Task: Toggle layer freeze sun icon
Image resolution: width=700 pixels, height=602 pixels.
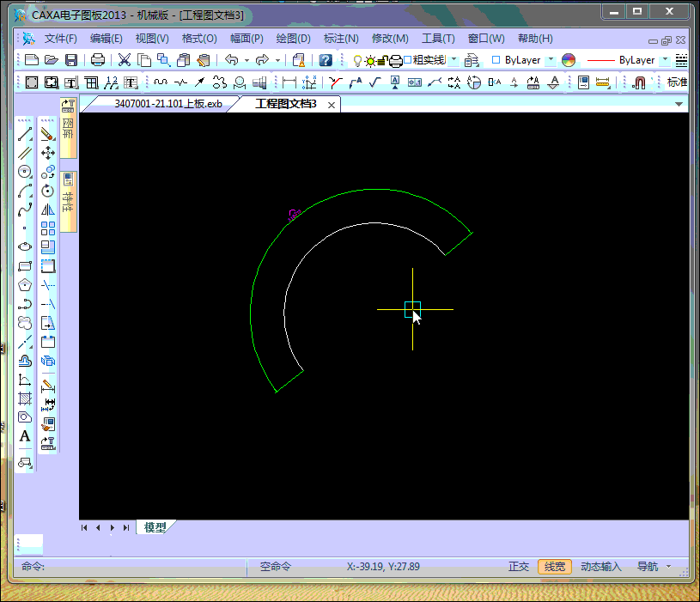Action: [x=370, y=61]
